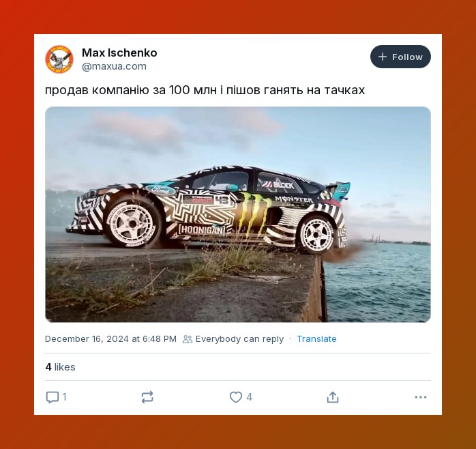
Task: Click the people icon beside reply settings
Action: pyautogui.click(x=188, y=339)
